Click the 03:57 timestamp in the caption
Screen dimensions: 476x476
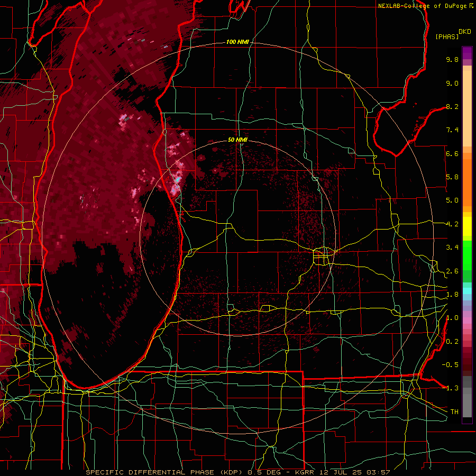coord(378,472)
